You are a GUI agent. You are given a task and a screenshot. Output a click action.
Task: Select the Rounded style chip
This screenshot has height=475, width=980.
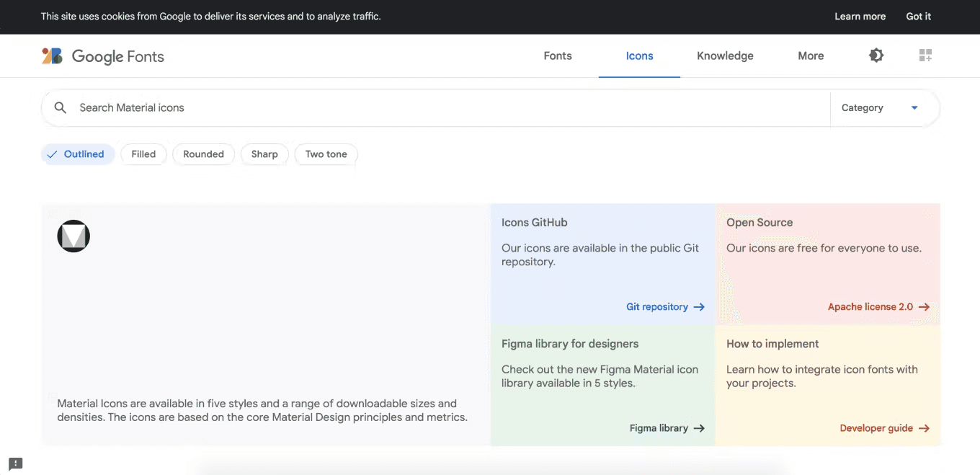(x=203, y=154)
